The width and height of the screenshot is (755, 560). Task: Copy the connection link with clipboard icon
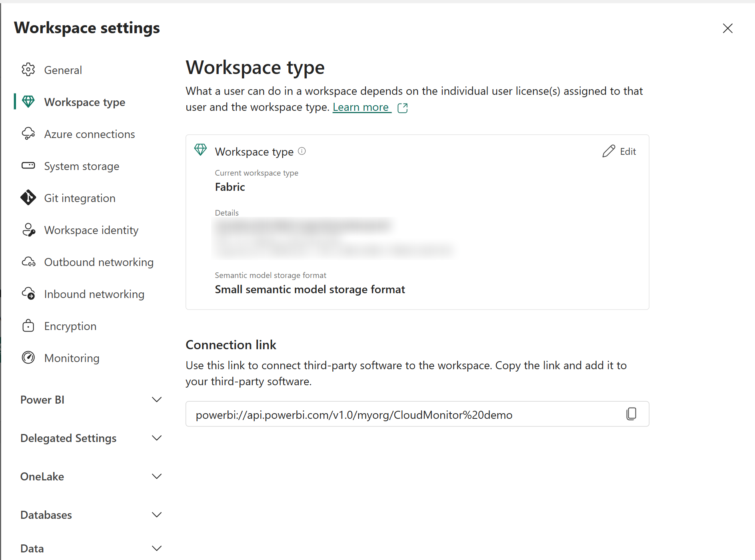point(631,414)
